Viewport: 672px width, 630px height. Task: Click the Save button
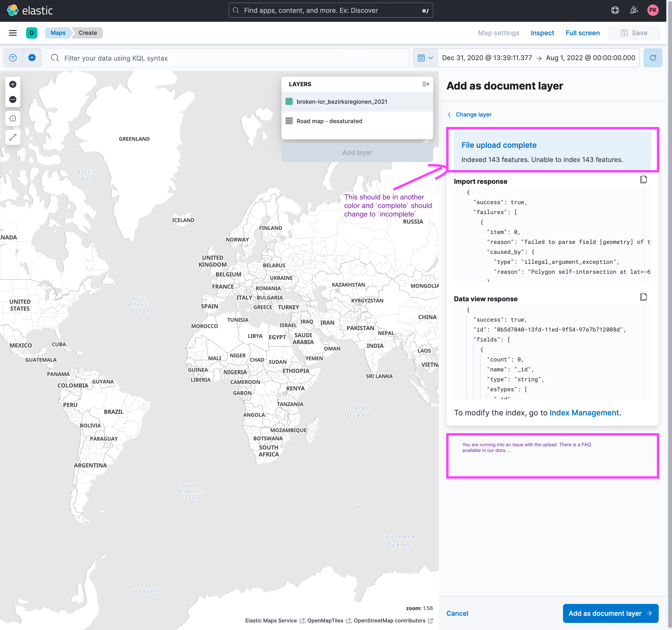point(634,33)
